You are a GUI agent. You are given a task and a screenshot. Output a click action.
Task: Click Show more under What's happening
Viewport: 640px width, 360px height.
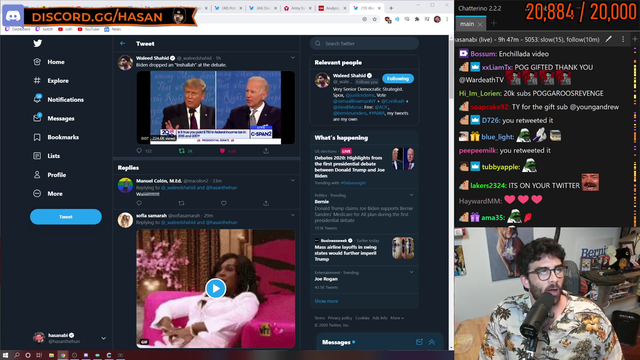point(326,301)
